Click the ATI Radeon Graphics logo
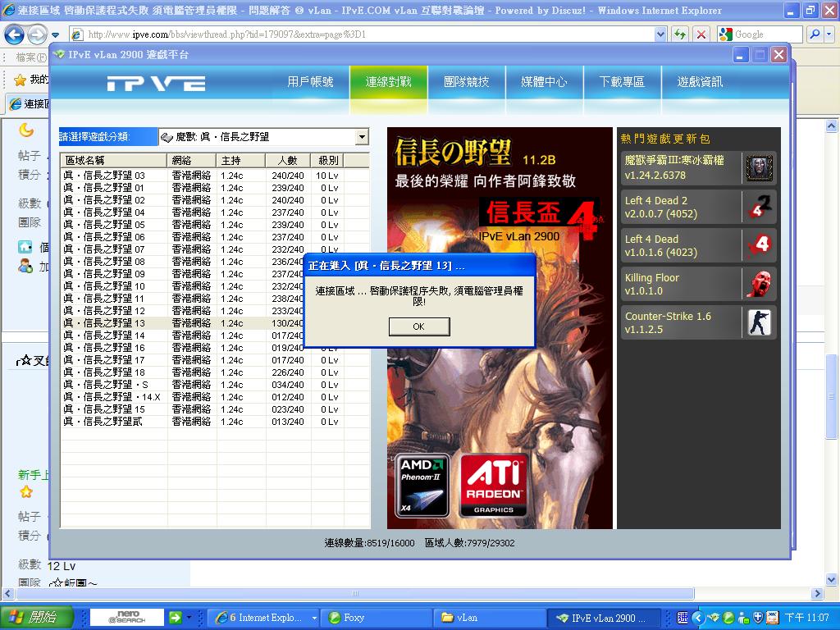The height and width of the screenshot is (630, 840). [x=494, y=485]
